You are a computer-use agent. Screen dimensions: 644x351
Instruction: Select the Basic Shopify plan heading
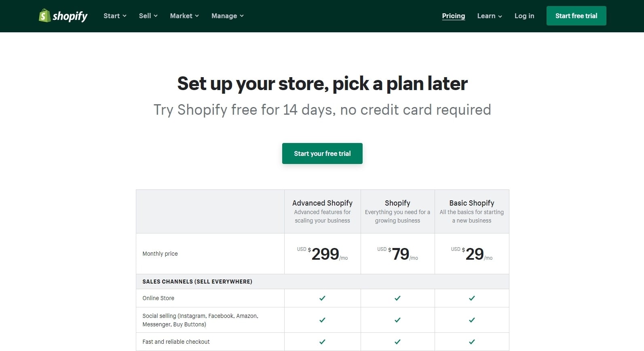click(x=472, y=203)
